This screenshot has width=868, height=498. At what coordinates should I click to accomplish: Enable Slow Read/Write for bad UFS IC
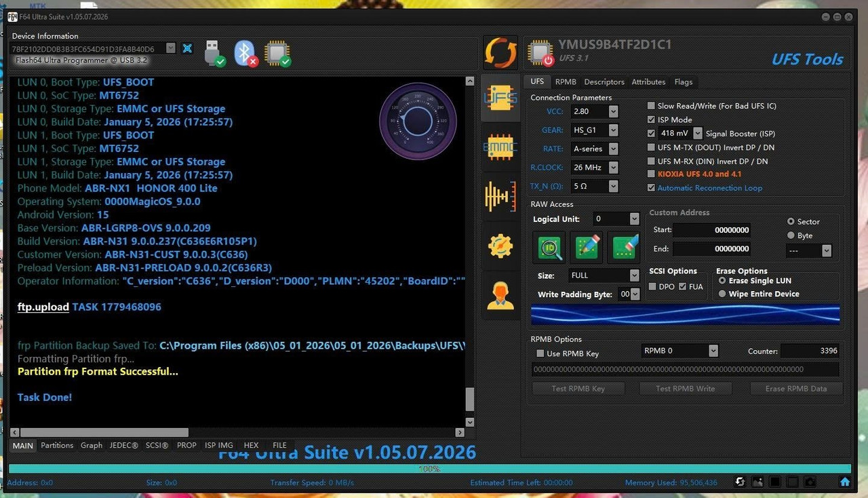651,106
